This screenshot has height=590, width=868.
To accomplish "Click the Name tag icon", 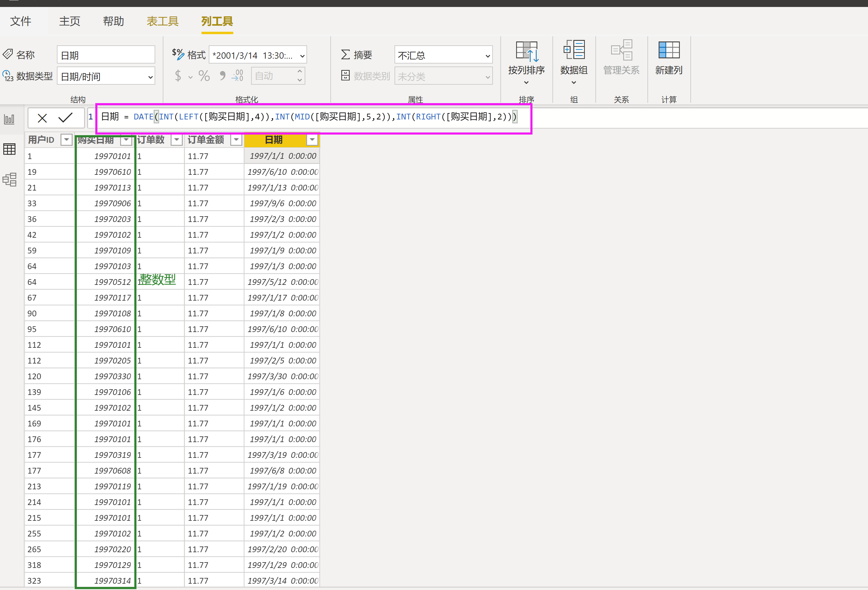I will pyautogui.click(x=8, y=54).
